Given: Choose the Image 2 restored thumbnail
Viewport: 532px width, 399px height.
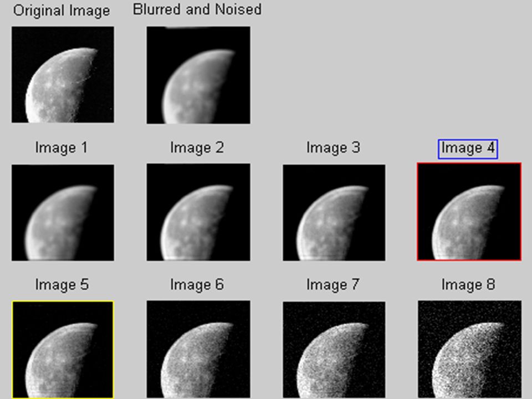Looking at the screenshot, I should coord(198,212).
